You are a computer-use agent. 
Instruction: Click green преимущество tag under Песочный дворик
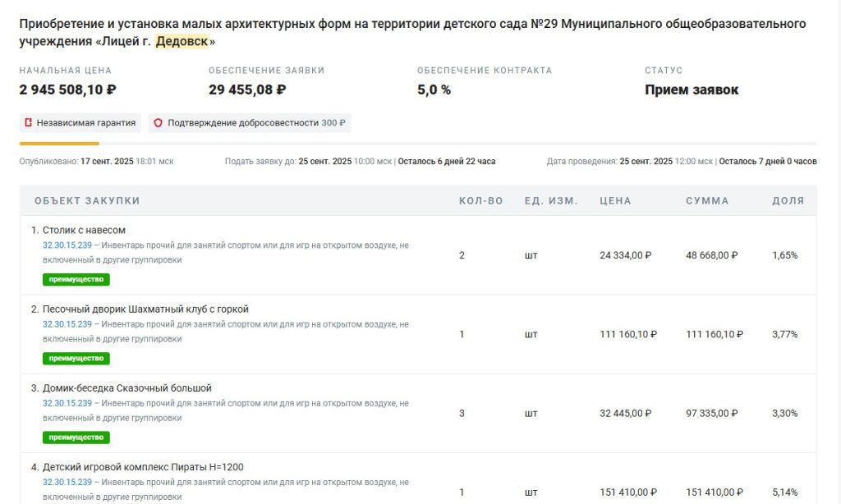(x=76, y=358)
